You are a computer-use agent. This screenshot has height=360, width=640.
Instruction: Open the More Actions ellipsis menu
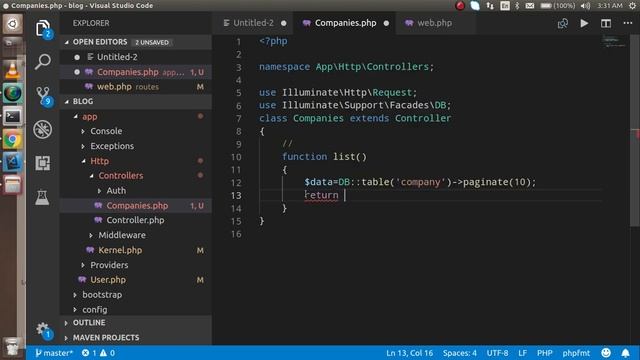point(628,23)
